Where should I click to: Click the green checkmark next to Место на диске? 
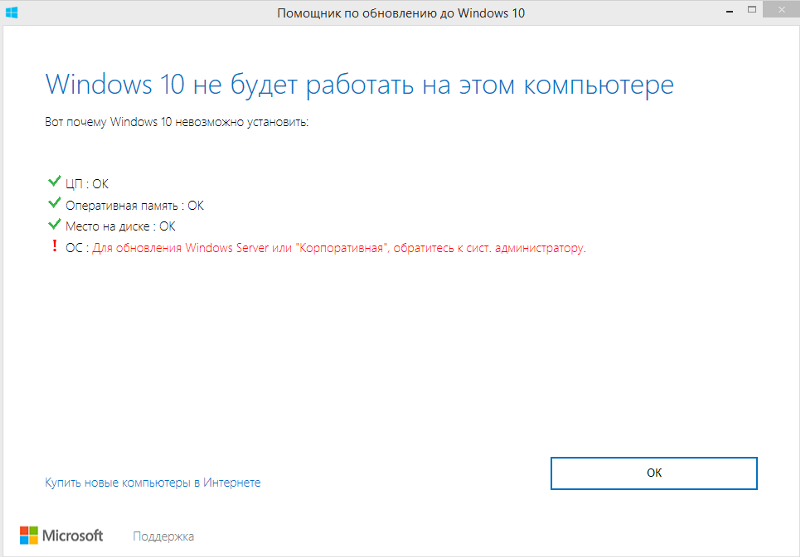(x=54, y=224)
